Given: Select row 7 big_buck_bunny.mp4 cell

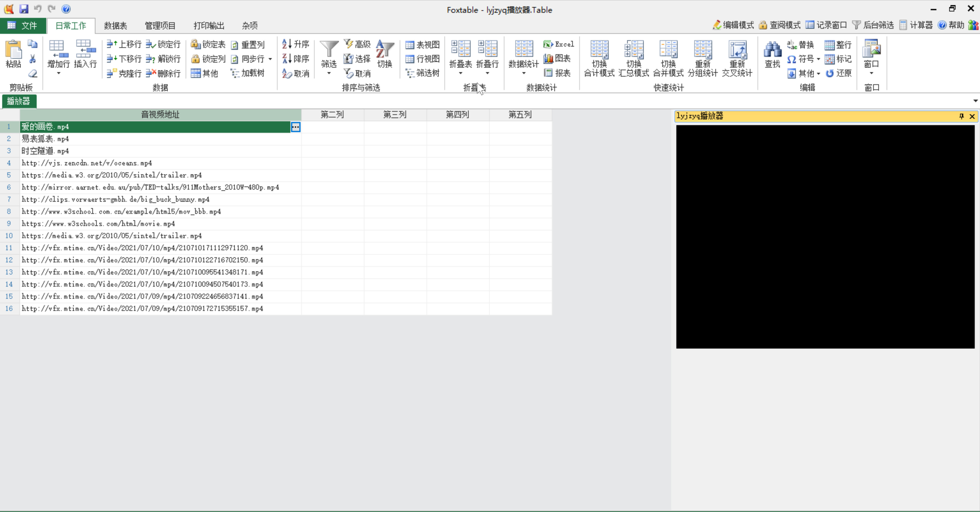Looking at the screenshot, I should point(160,199).
